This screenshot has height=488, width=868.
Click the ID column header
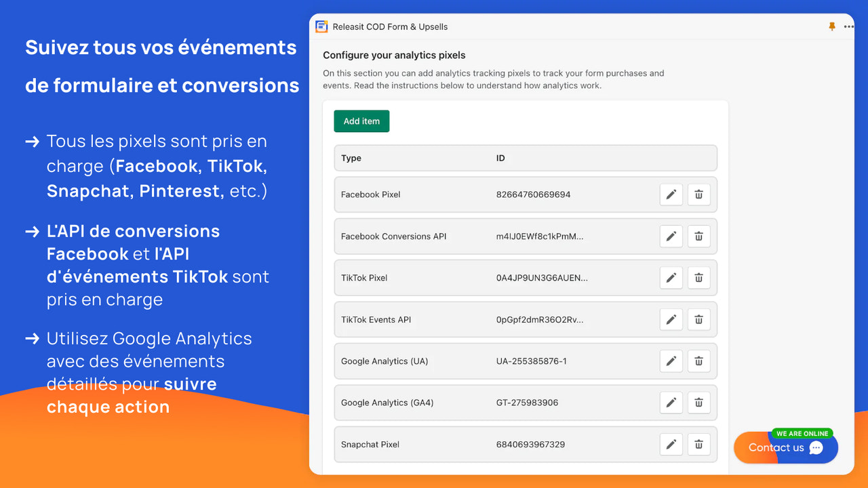[x=500, y=158]
